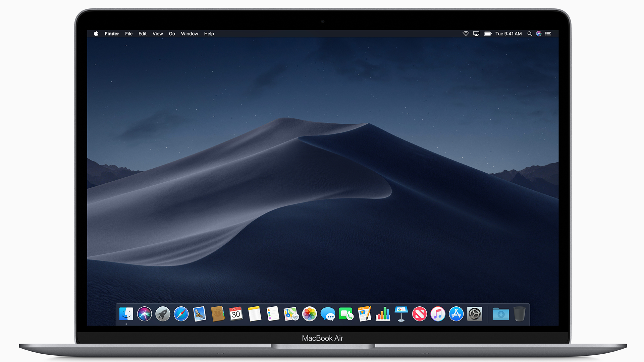Launch Siri from the Dock
Image resolution: width=644 pixels, height=362 pixels.
tap(145, 314)
